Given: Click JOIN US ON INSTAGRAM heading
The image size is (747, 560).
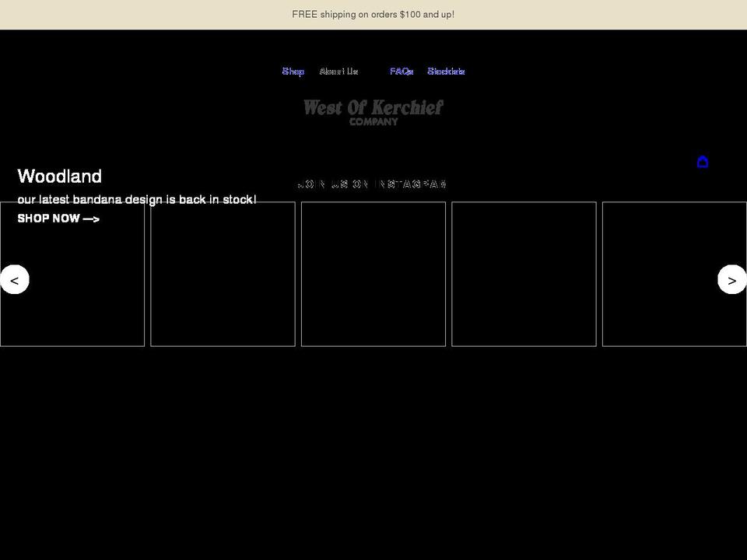Looking at the screenshot, I should pos(373,184).
